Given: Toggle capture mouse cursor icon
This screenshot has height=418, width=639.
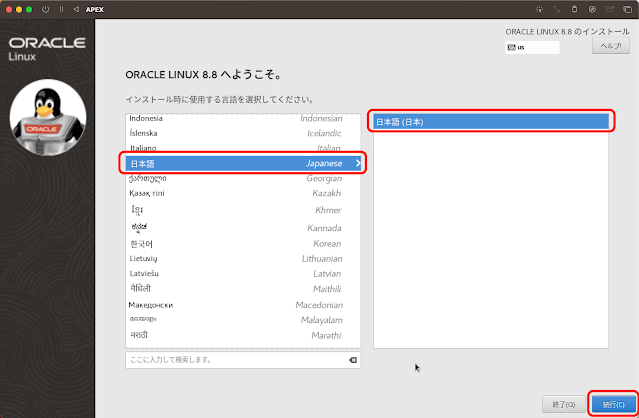Looking at the screenshot, I should (540, 9).
